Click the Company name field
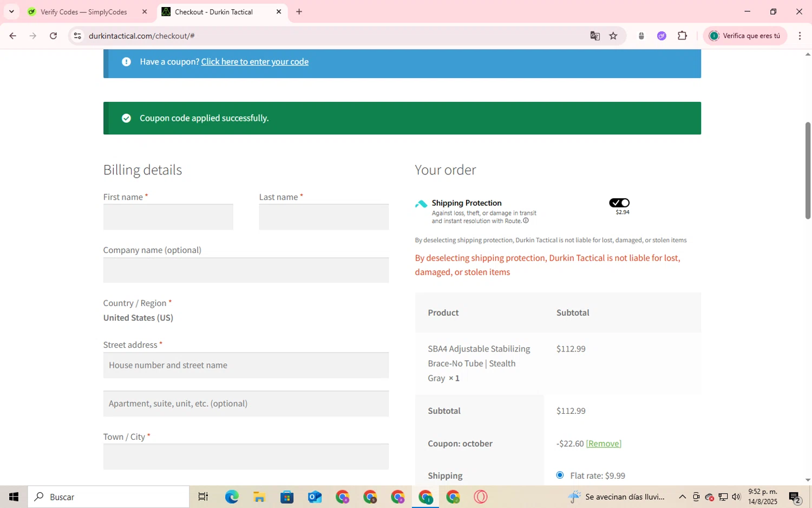812x508 pixels. pos(246,270)
